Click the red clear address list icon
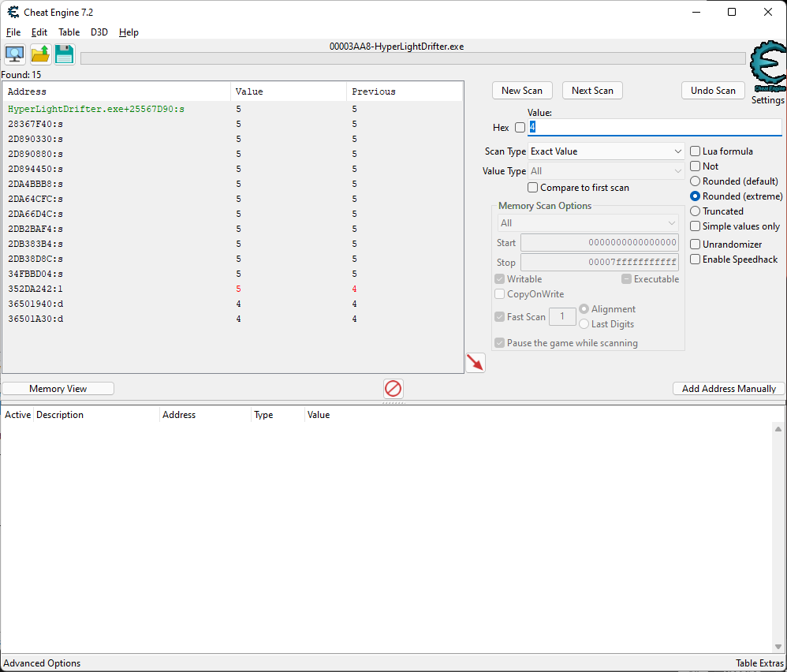The height and width of the screenshot is (672, 787). click(393, 388)
